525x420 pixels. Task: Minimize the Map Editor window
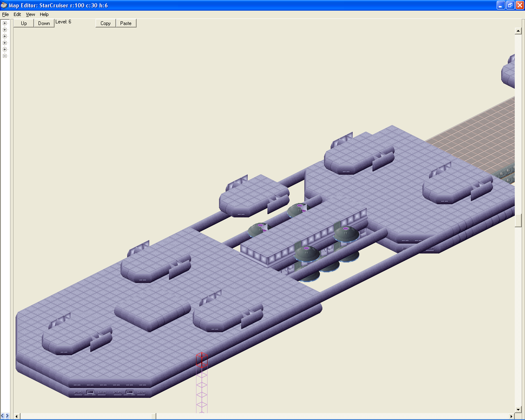pyautogui.click(x=501, y=5)
